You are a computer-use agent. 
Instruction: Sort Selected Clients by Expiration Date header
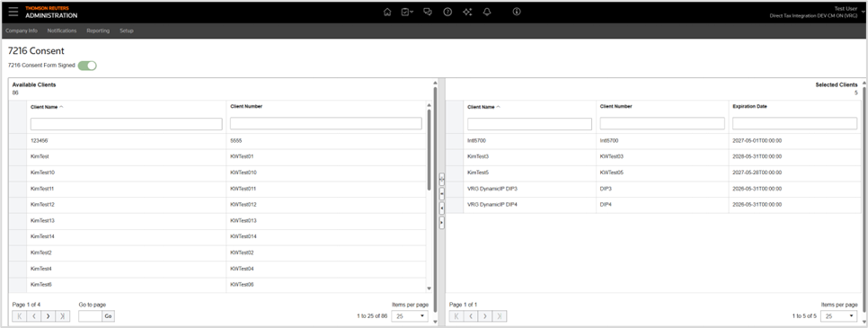pyautogui.click(x=749, y=106)
